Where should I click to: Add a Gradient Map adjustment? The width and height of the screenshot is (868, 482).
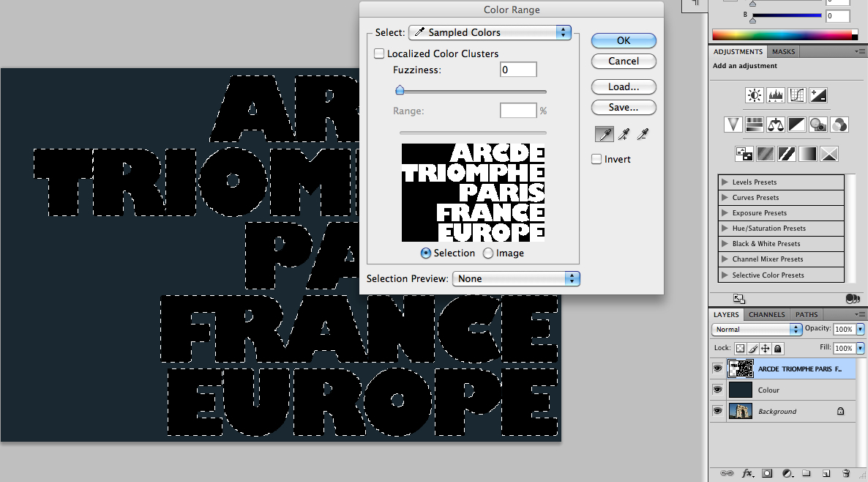point(808,154)
